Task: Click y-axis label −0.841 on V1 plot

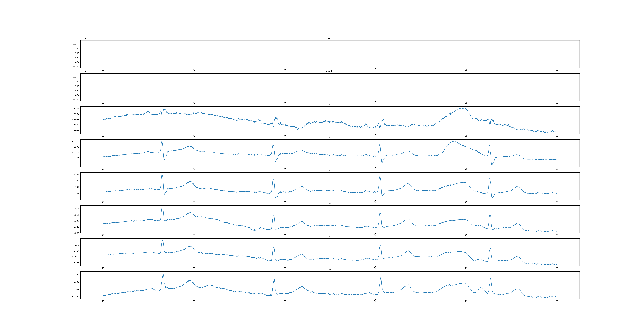Action: click(75, 130)
